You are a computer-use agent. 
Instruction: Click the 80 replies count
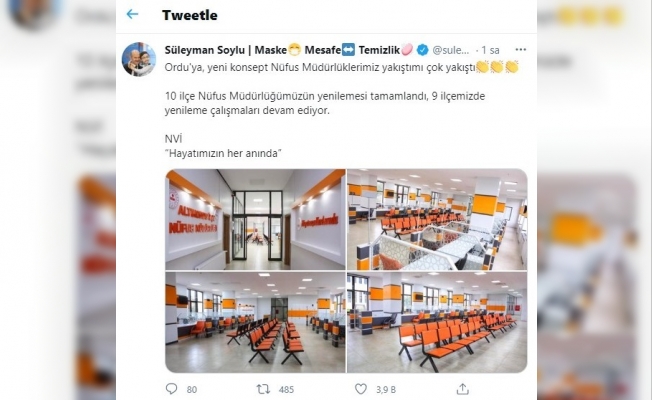click(x=192, y=390)
